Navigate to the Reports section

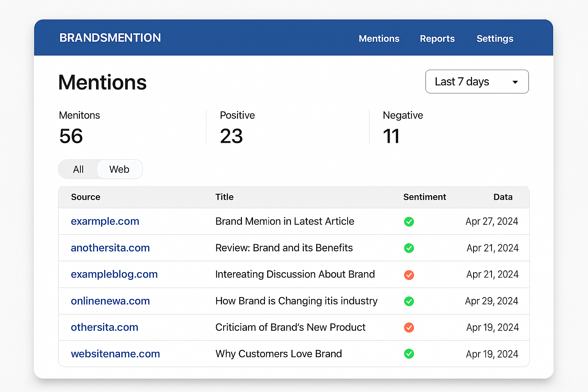click(x=437, y=39)
